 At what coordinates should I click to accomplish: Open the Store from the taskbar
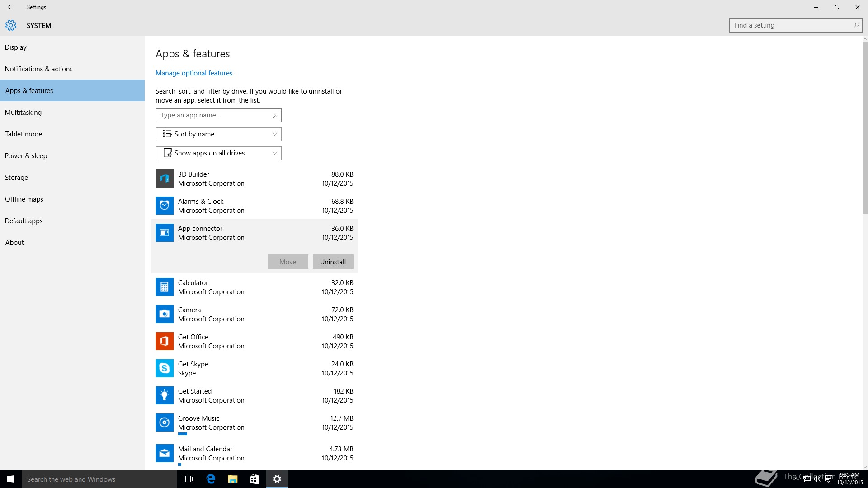pyautogui.click(x=255, y=479)
